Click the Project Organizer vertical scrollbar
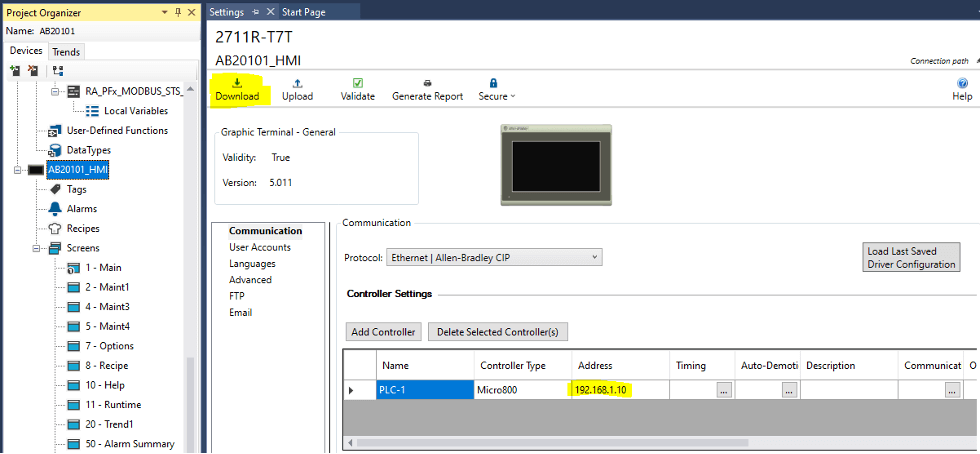The height and width of the screenshot is (454, 980). [191, 403]
